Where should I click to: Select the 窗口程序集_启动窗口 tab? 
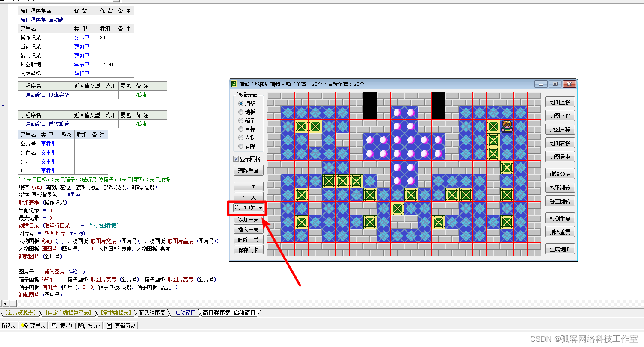[x=229, y=312]
